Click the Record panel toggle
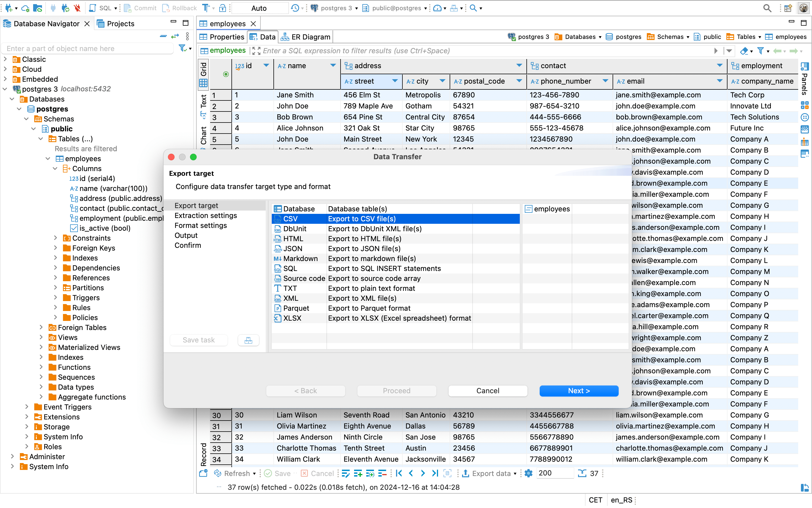 pyautogui.click(x=204, y=454)
